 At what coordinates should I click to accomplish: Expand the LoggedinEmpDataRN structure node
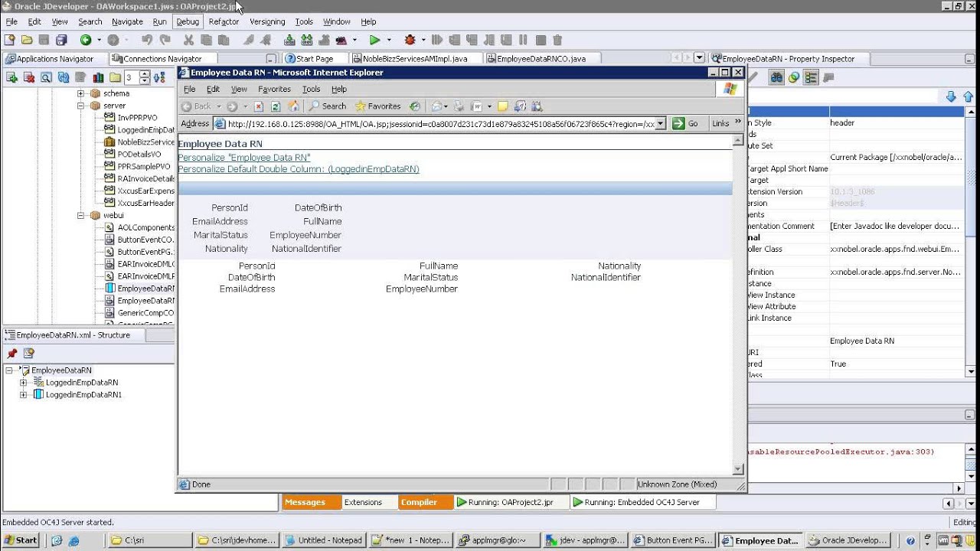pyautogui.click(x=23, y=383)
